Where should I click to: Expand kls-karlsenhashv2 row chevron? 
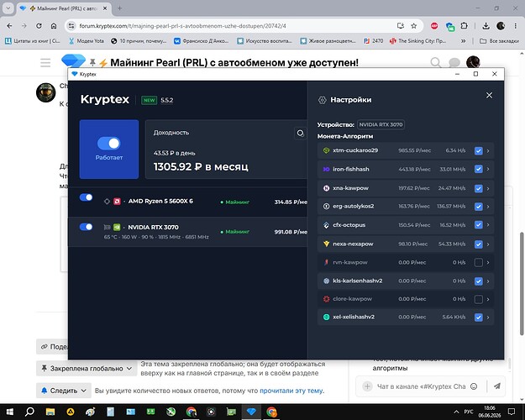tap(488, 281)
